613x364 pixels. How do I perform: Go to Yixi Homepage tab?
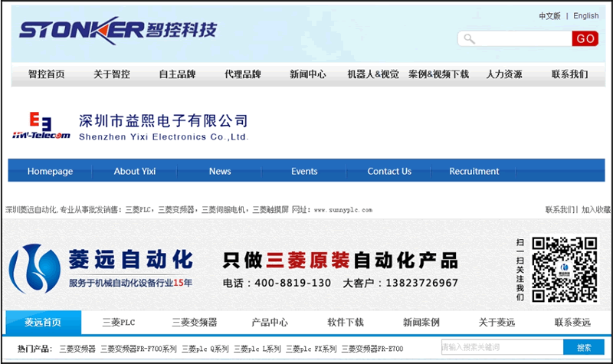pos(50,171)
